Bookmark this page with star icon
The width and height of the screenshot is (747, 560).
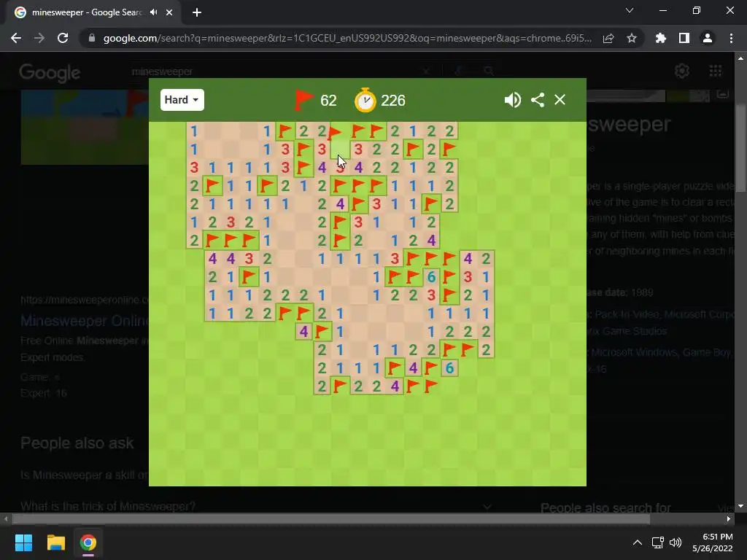(x=632, y=38)
